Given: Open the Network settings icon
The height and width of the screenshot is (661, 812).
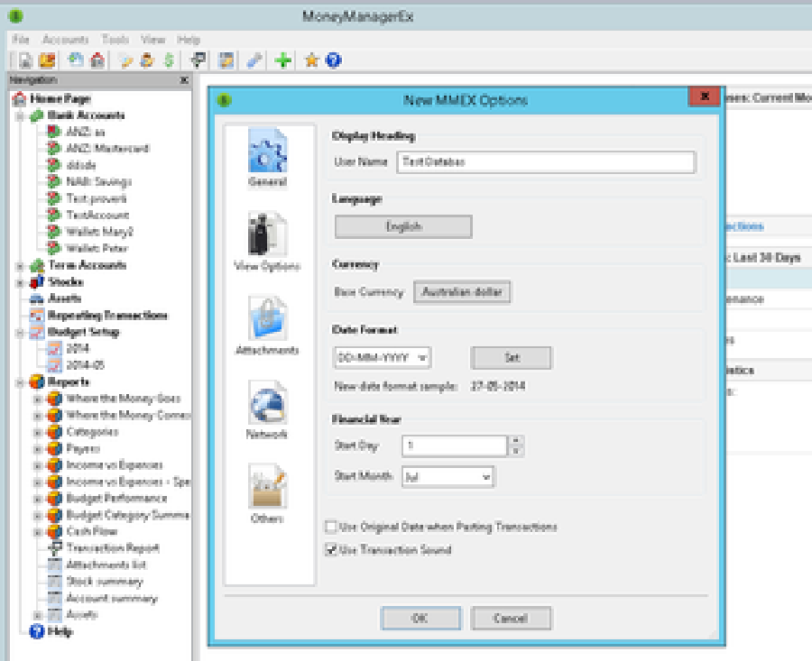Looking at the screenshot, I should [267, 403].
